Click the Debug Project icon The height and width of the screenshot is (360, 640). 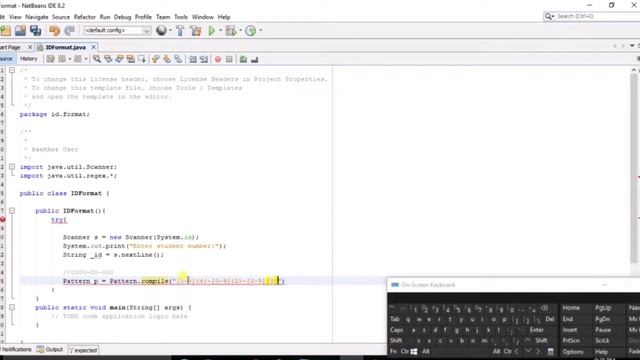(x=231, y=31)
